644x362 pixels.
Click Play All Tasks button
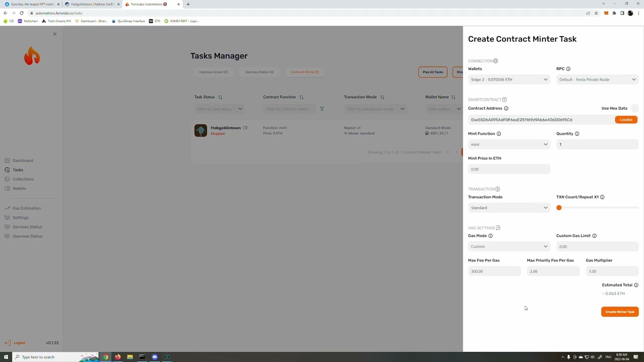tap(433, 72)
